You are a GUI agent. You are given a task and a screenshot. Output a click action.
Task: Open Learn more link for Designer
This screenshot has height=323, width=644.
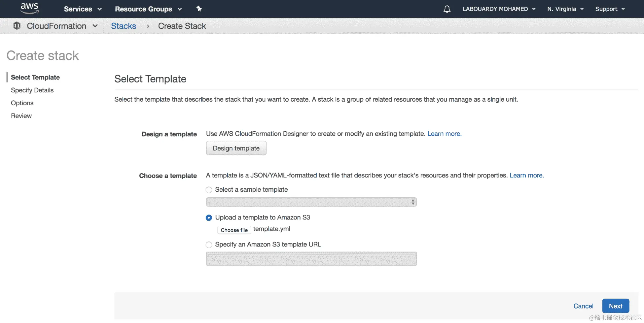tap(444, 134)
